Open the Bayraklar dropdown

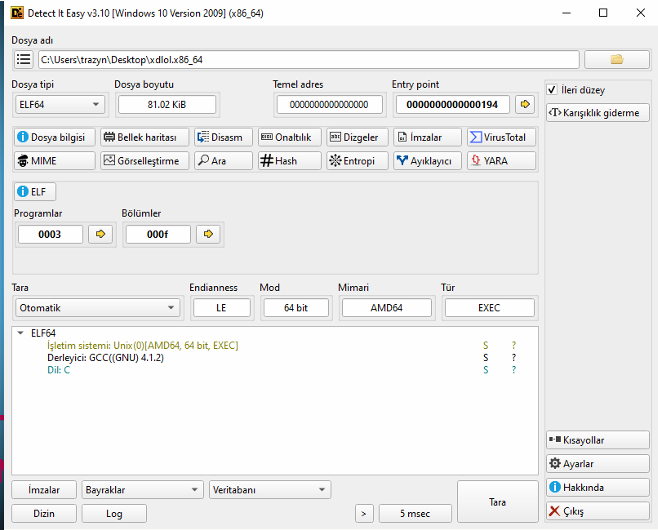pos(142,490)
